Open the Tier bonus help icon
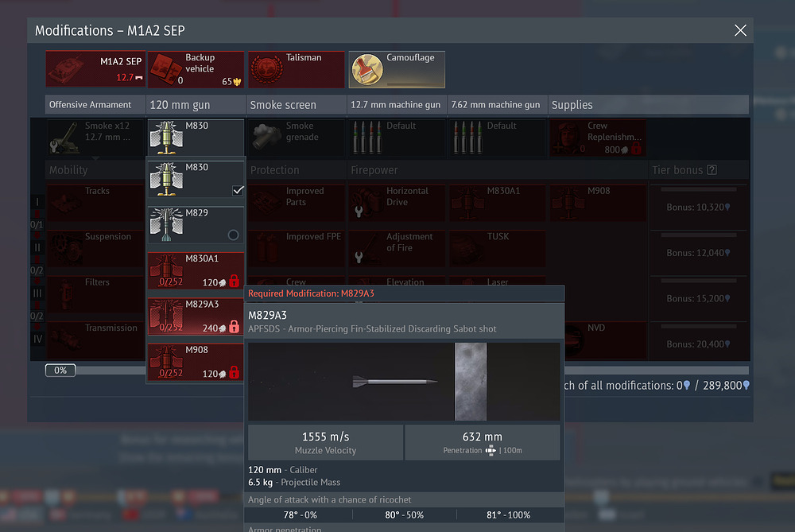795x532 pixels. [x=712, y=170]
